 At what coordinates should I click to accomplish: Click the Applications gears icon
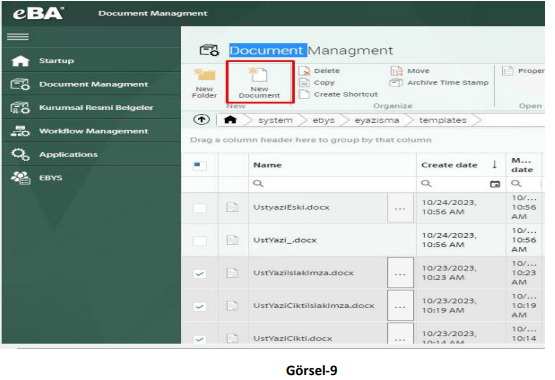point(20,154)
